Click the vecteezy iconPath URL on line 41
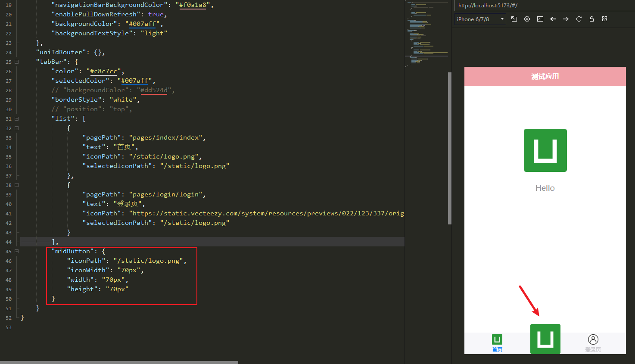This screenshot has height=364, width=635. pyautogui.click(x=267, y=213)
